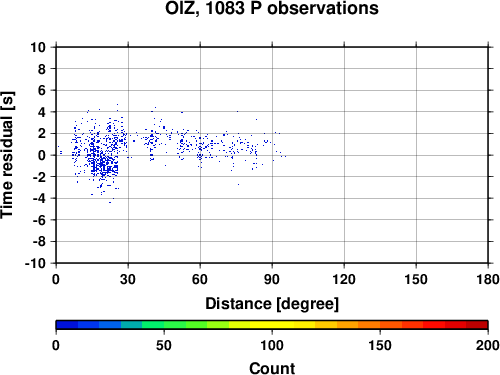Click x-axis tick label 90
The image size is (500, 375).
click(x=272, y=279)
